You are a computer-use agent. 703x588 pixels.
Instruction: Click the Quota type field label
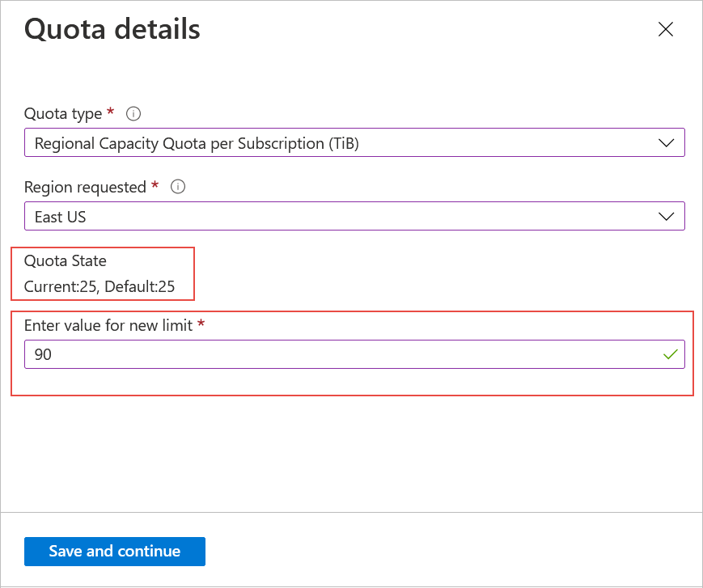click(63, 114)
